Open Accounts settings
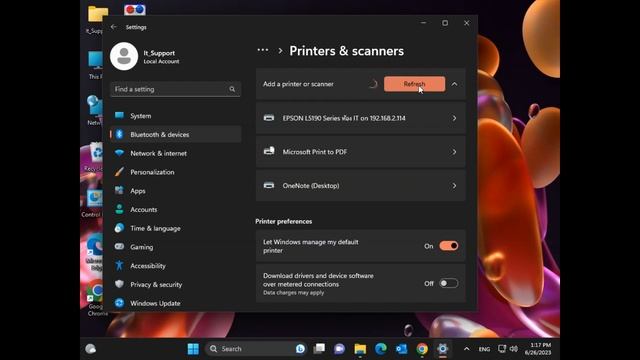The height and width of the screenshot is (360, 640). 176,209
